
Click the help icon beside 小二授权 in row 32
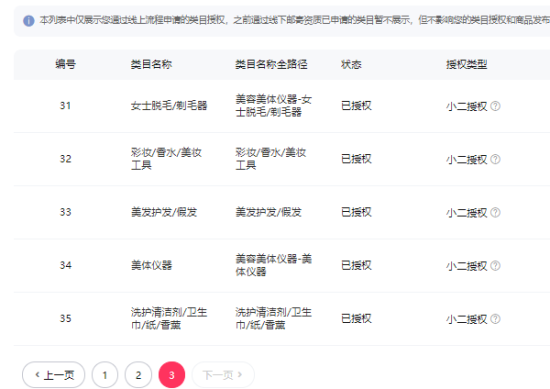pos(495,159)
